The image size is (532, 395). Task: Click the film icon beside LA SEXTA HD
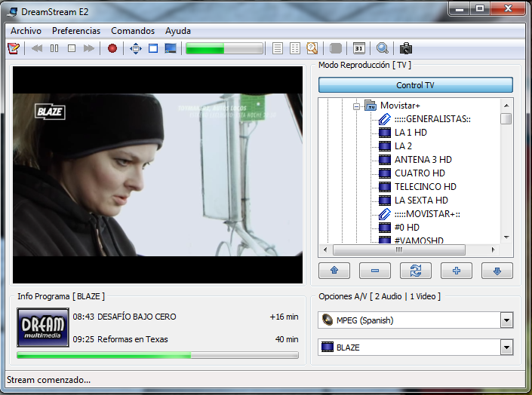(384, 201)
